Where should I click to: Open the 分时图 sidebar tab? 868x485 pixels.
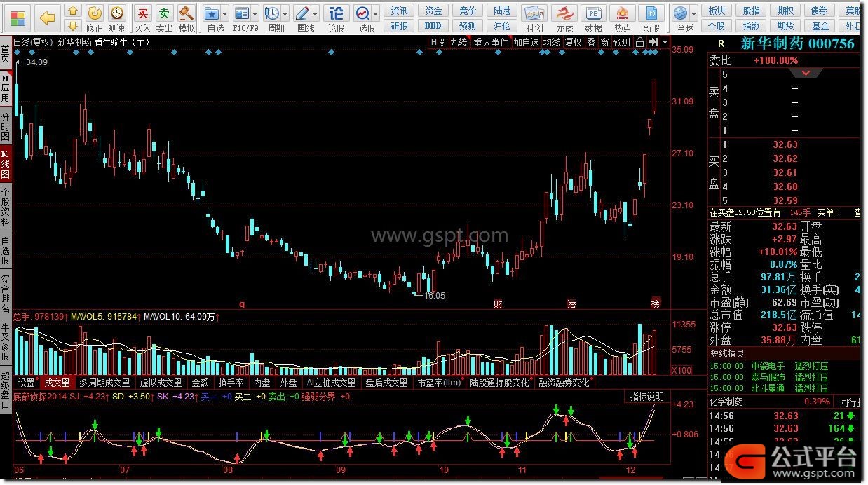tap(6, 127)
